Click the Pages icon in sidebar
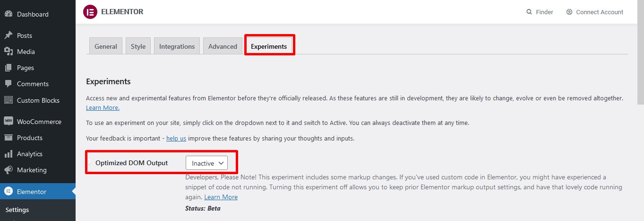The image size is (644, 221). [9, 68]
